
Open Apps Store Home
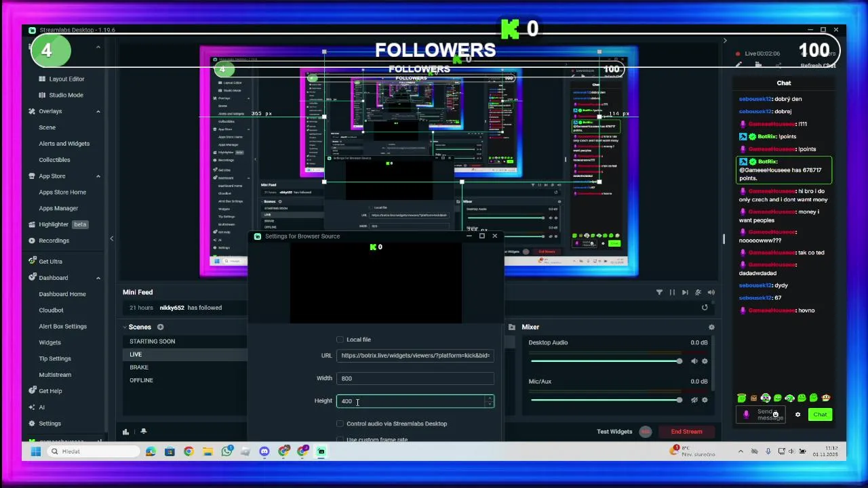[62, 192]
